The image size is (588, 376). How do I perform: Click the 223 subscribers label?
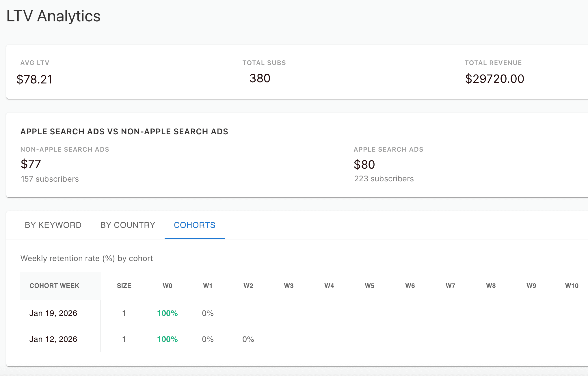pyautogui.click(x=384, y=178)
